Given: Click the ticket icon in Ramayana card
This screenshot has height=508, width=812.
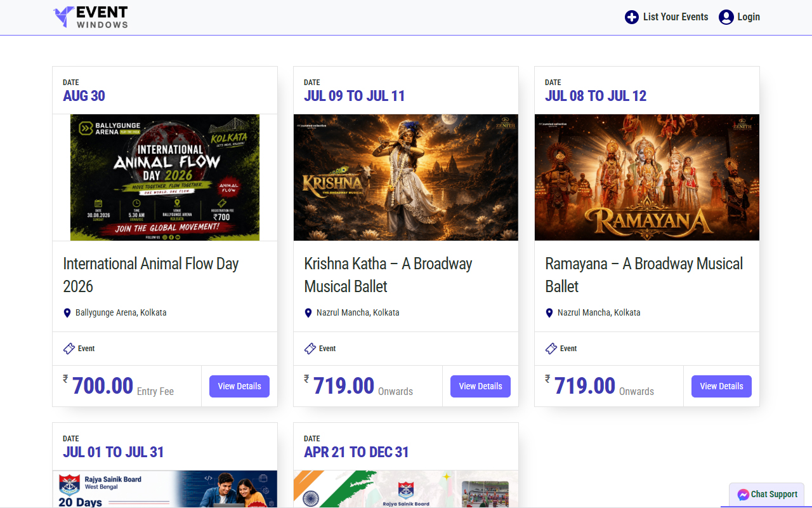Looking at the screenshot, I should (x=551, y=349).
